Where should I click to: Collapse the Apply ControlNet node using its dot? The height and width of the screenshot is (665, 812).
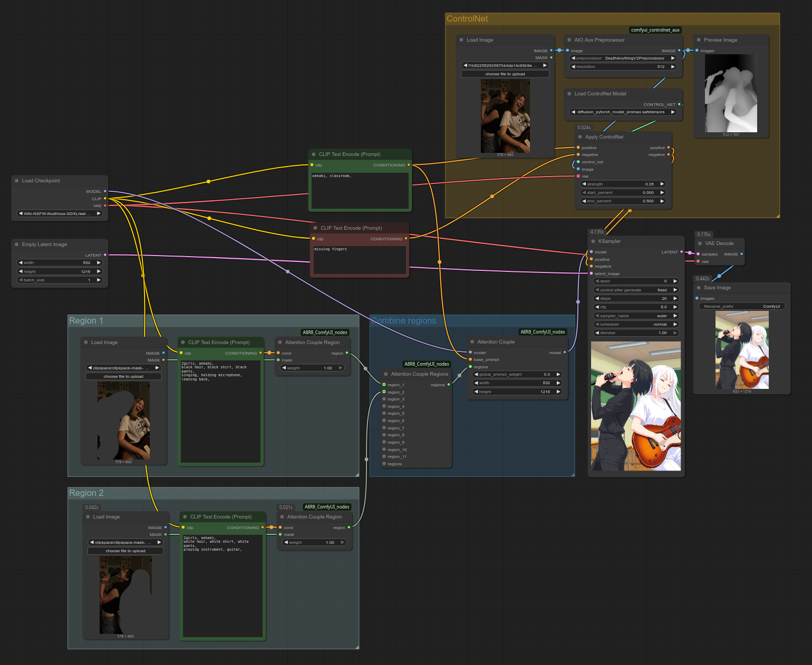pos(580,137)
